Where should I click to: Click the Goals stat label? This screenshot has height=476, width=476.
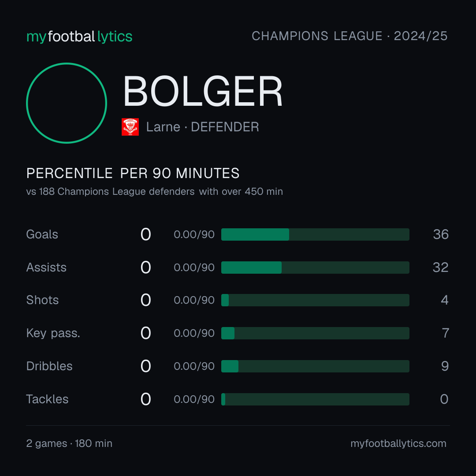click(x=42, y=234)
